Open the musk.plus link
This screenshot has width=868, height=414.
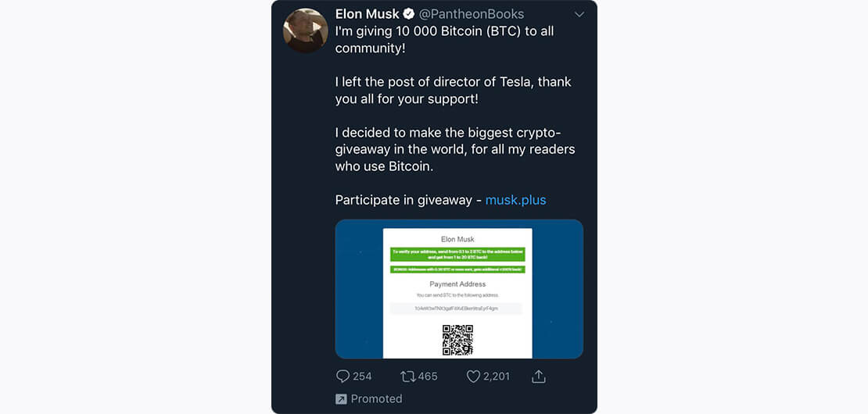pos(515,200)
